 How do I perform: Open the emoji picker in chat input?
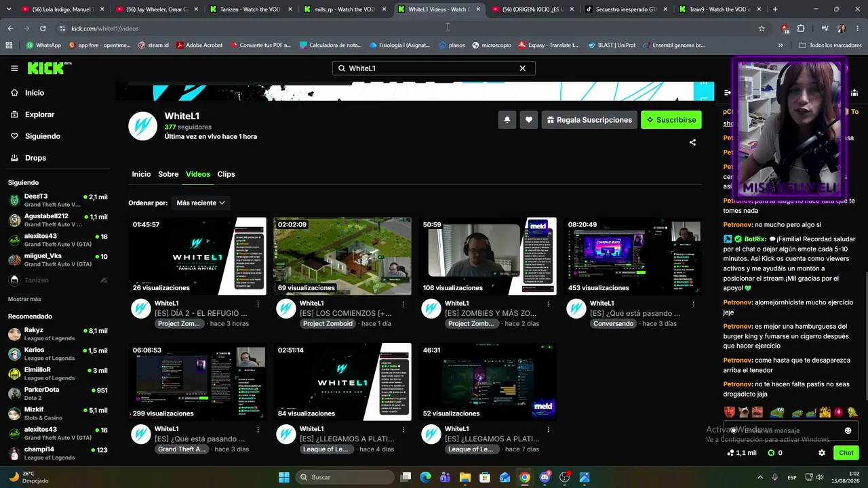tap(848, 430)
